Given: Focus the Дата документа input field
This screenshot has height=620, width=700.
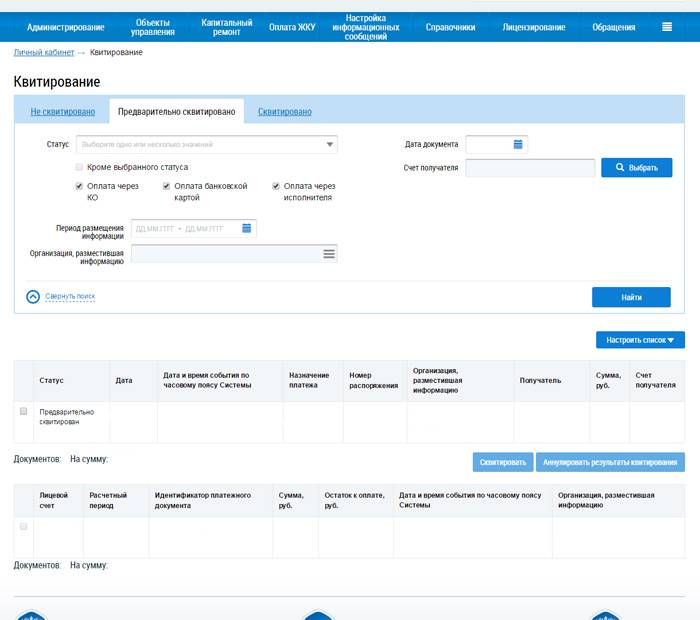Looking at the screenshot, I should pyautogui.click(x=496, y=144).
